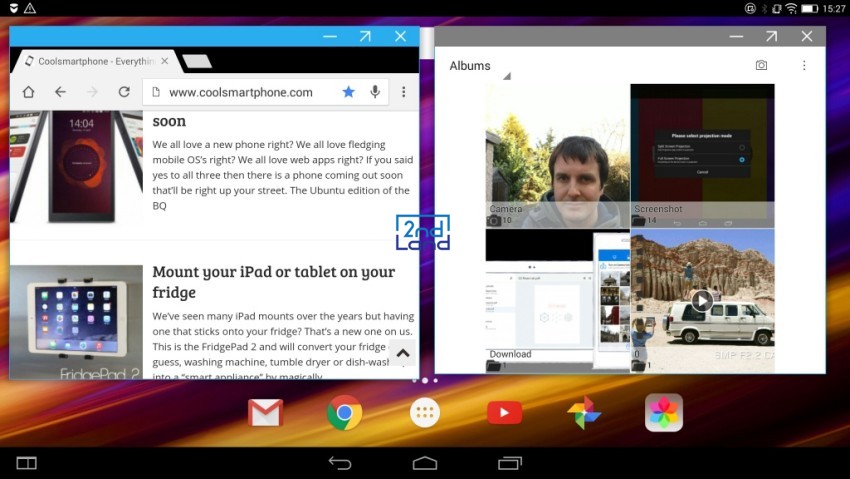Tap the Android home button
The height and width of the screenshot is (479, 850).
(424, 463)
